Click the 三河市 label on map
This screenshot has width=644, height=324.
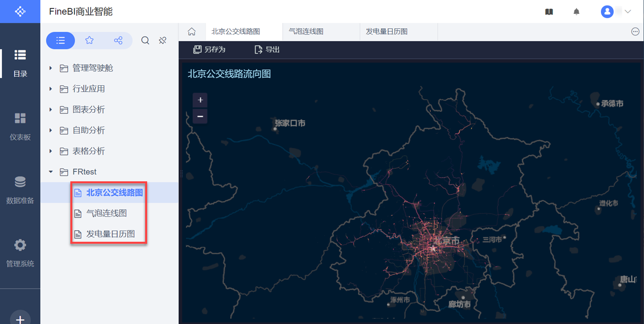(x=492, y=239)
